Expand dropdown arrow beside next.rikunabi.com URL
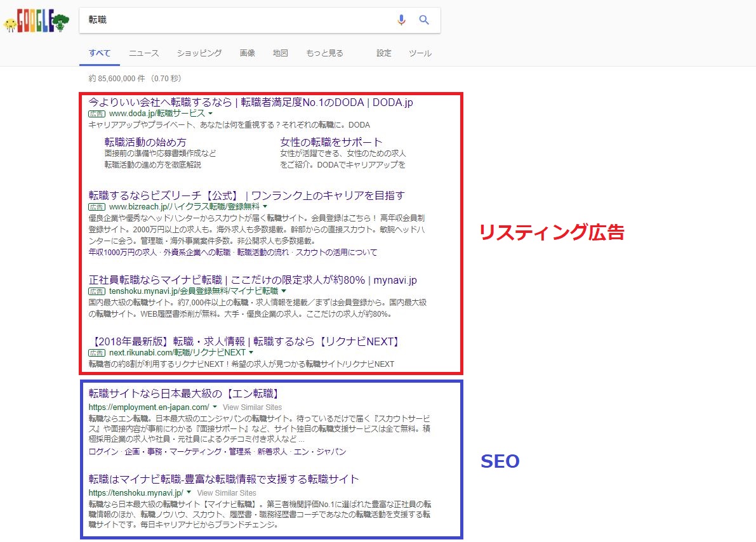756x542 pixels. [251, 352]
